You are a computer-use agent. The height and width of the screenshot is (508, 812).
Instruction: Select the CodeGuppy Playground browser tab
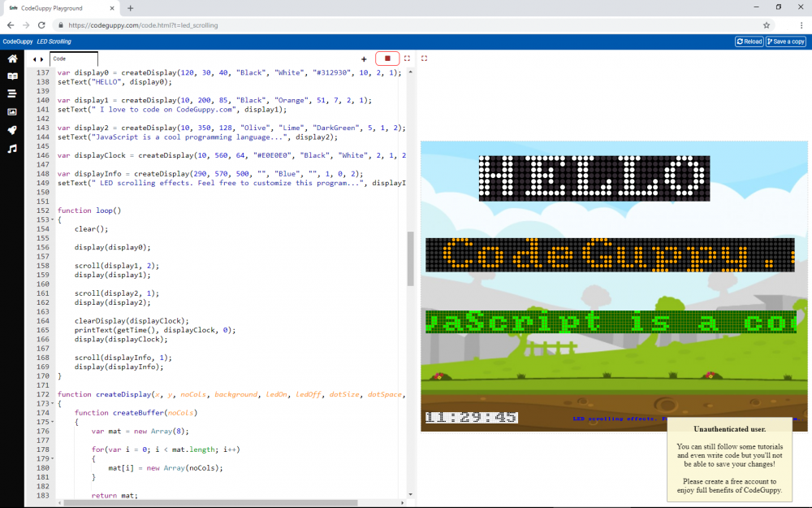[62, 8]
